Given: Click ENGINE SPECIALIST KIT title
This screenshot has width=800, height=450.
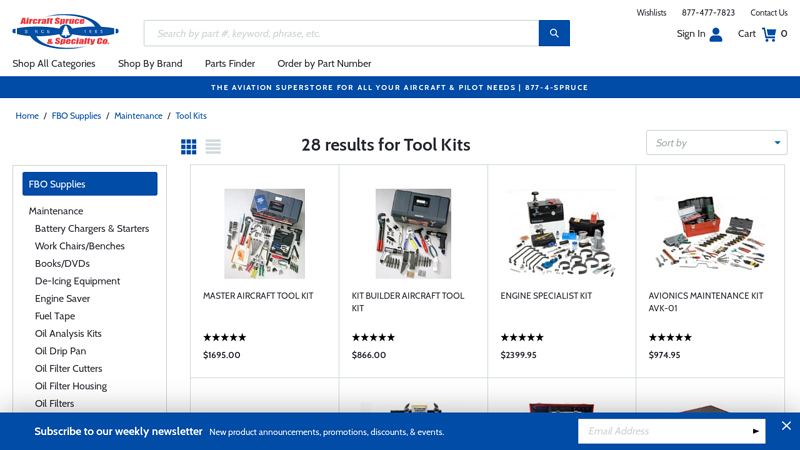Looking at the screenshot, I should click(546, 296).
